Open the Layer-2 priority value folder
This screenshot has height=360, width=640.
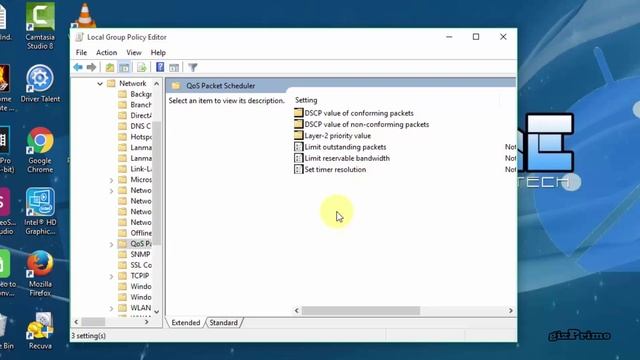click(333, 136)
